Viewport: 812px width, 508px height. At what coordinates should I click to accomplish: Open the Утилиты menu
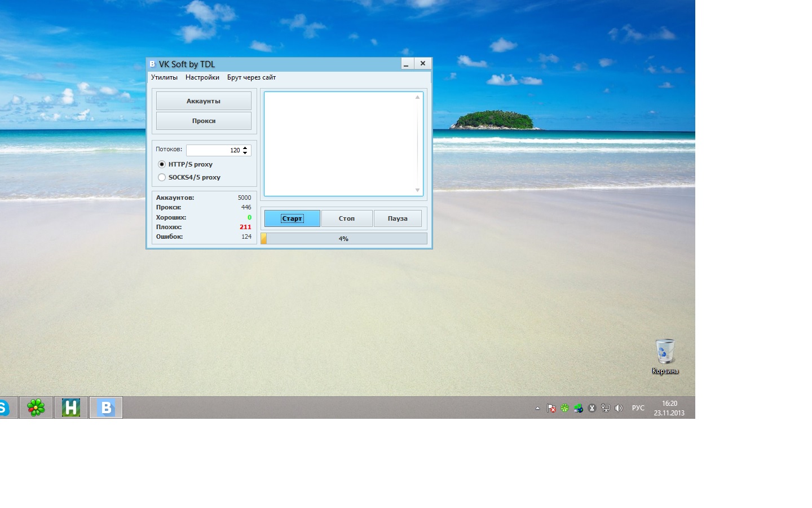pos(164,77)
